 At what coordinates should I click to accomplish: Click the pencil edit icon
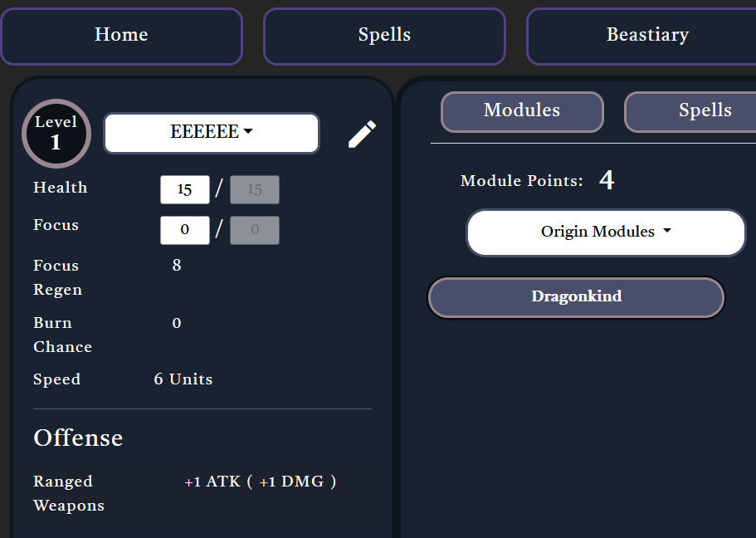click(x=362, y=134)
